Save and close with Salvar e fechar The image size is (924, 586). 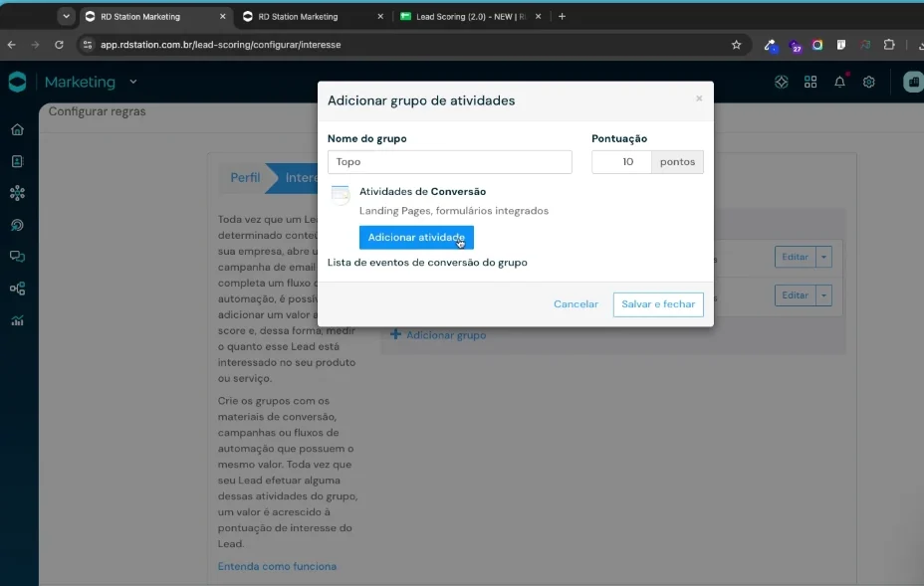point(658,304)
